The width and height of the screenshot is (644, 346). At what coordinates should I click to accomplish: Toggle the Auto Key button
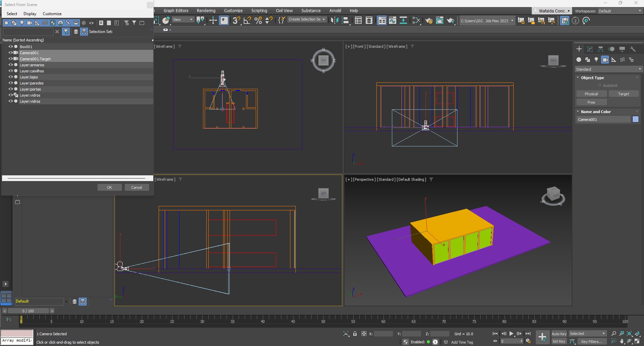(559, 334)
